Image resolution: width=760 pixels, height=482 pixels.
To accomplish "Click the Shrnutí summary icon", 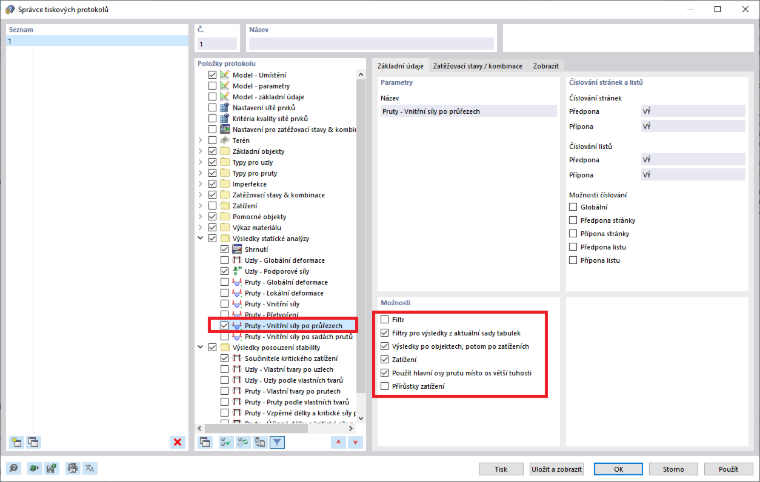I will (x=237, y=249).
